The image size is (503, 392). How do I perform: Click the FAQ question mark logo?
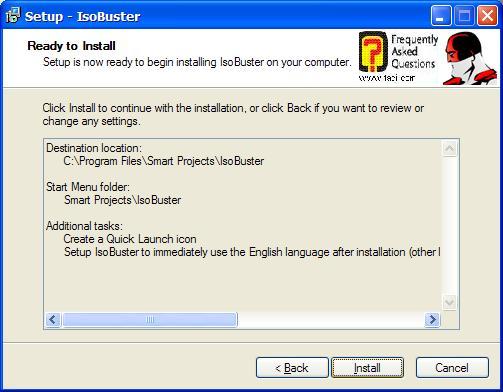click(x=373, y=52)
